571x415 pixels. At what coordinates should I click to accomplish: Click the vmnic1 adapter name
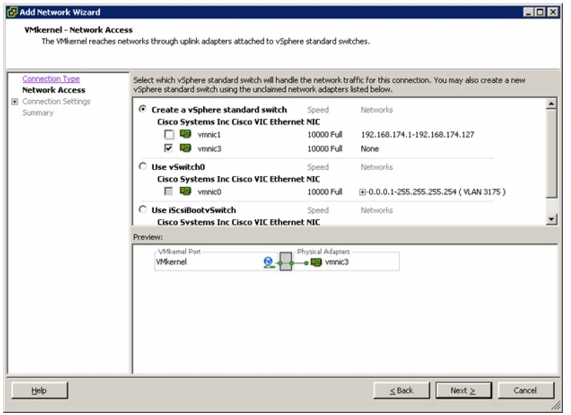coord(209,135)
